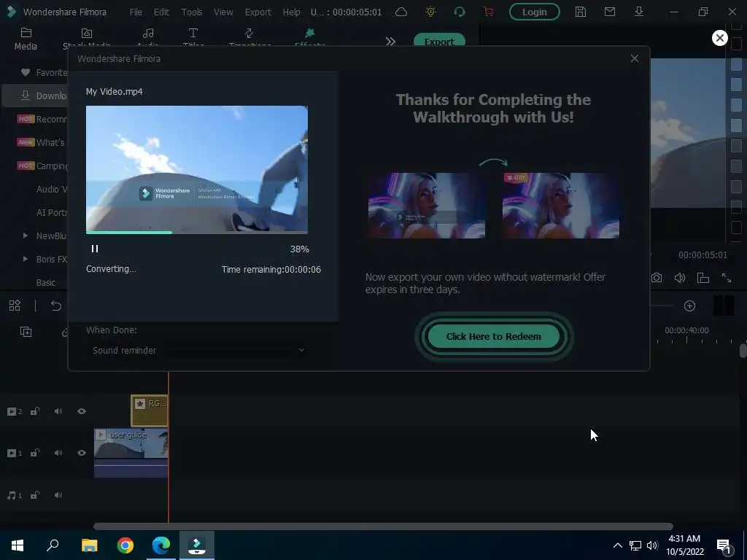Image resolution: width=747 pixels, height=560 pixels.
Task: Open the Sound reminder dropdown
Action: point(198,351)
